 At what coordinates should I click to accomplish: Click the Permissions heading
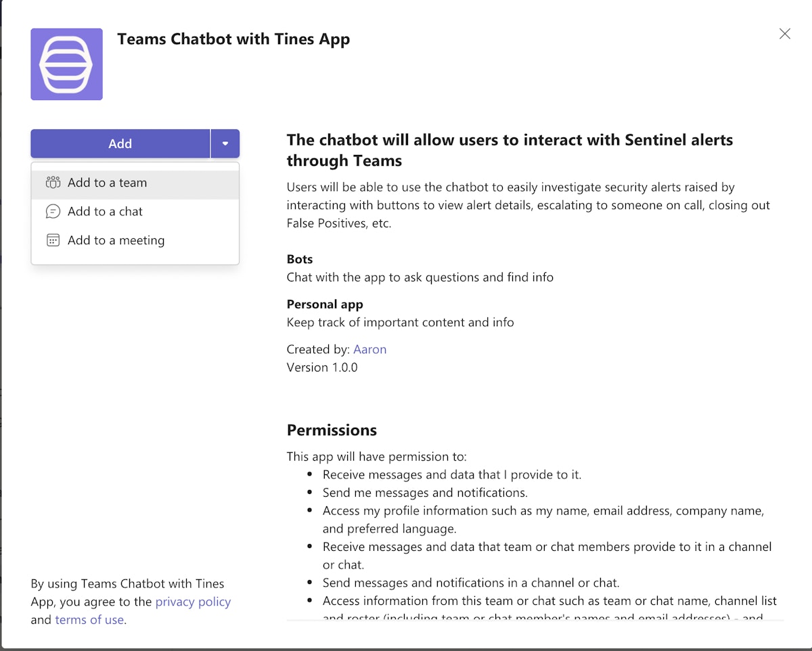[x=332, y=430]
